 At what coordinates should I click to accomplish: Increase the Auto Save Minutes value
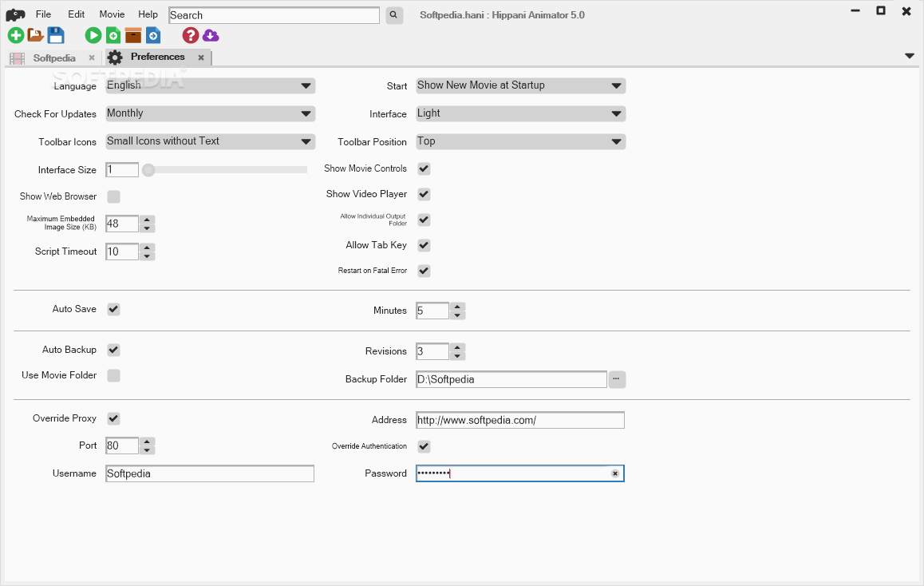pos(458,307)
